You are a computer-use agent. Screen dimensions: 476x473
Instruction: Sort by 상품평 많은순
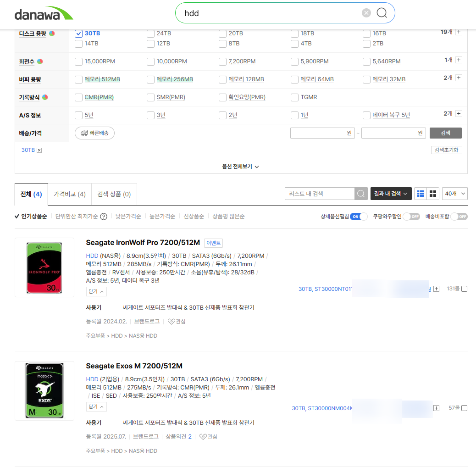click(228, 216)
